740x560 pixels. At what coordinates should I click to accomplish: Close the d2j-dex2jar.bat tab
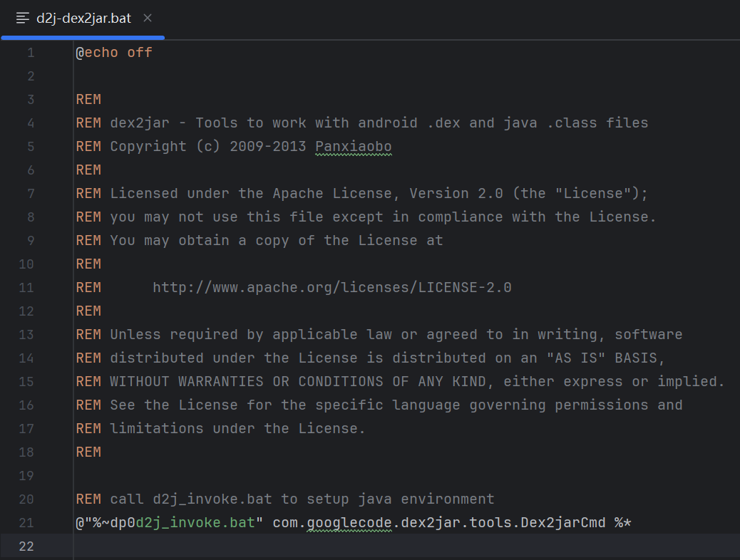(x=148, y=18)
